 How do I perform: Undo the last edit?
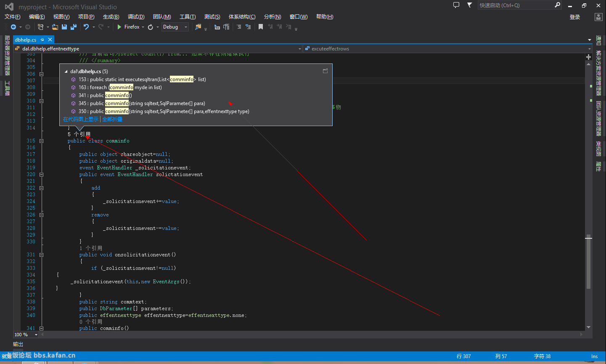[x=86, y=27]
